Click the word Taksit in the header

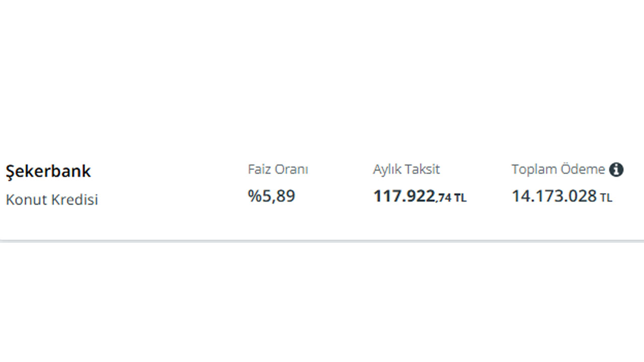click(423, 169)
